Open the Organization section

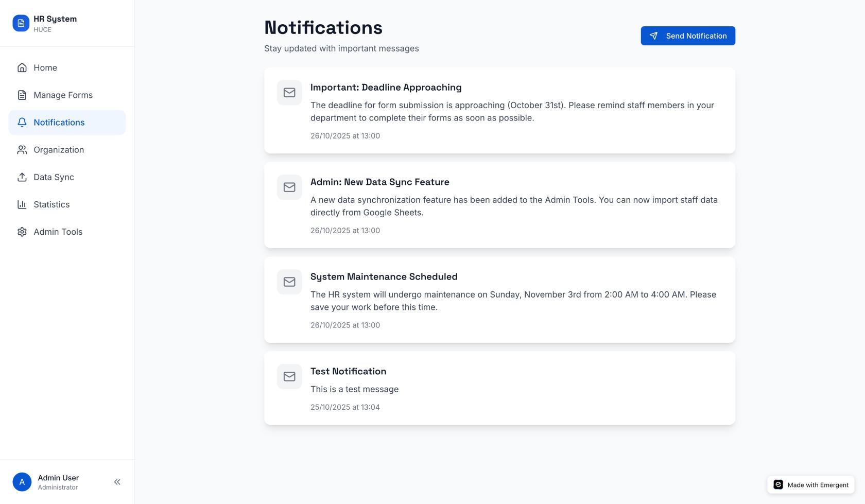[59, 150]
